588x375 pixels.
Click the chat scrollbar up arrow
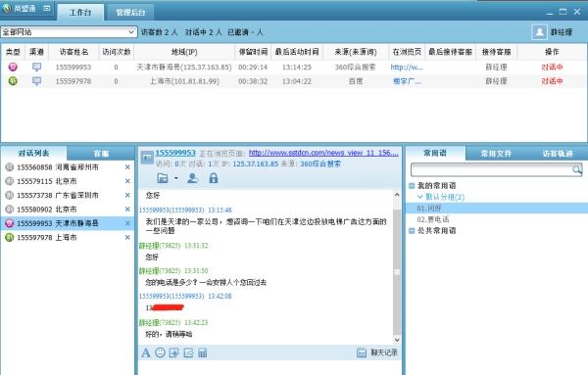[397, 195]
